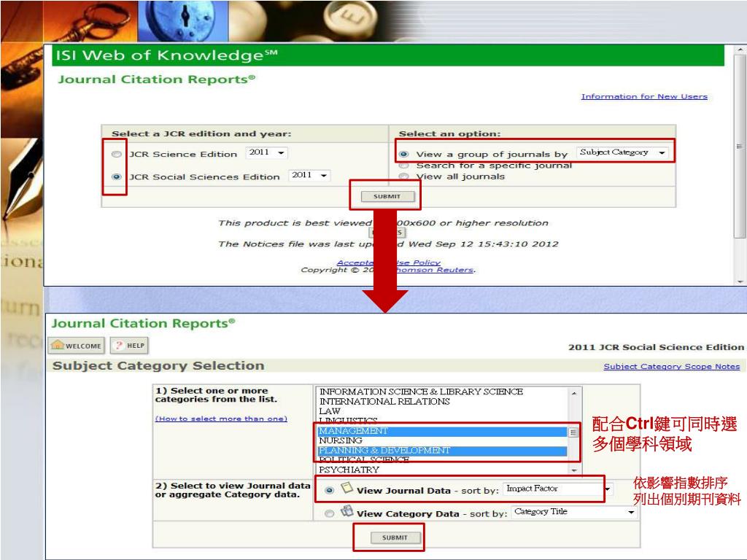The image size is (747, 560).
Task: Select INFORMATION SCIENCE & LIBRARY SCIENCE category
Action: pyautogui.click(x=421, y=392)
